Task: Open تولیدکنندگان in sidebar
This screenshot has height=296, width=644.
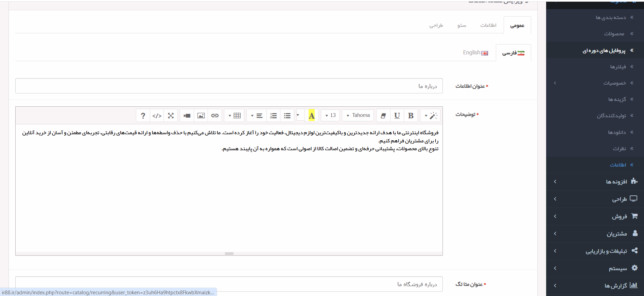Action: coord(595,116)
